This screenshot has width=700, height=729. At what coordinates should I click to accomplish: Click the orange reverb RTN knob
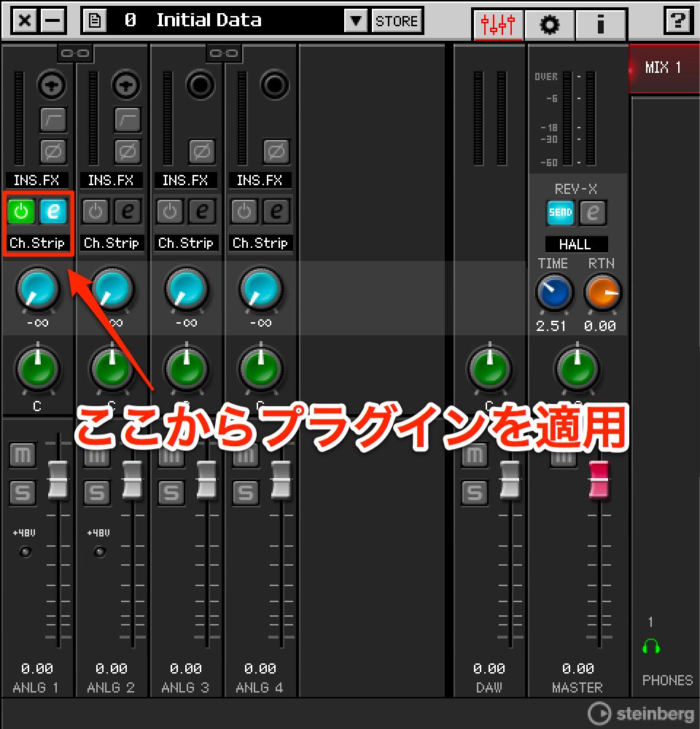602,292
